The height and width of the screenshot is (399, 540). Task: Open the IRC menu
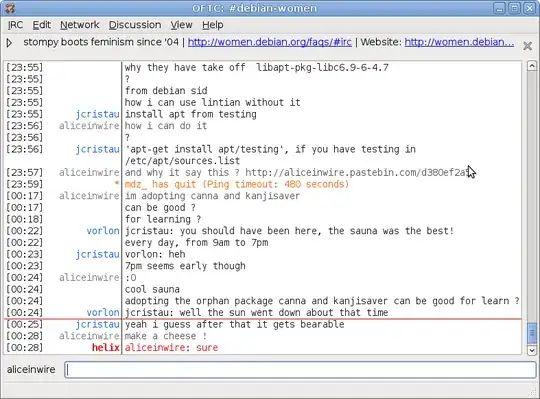15,25
